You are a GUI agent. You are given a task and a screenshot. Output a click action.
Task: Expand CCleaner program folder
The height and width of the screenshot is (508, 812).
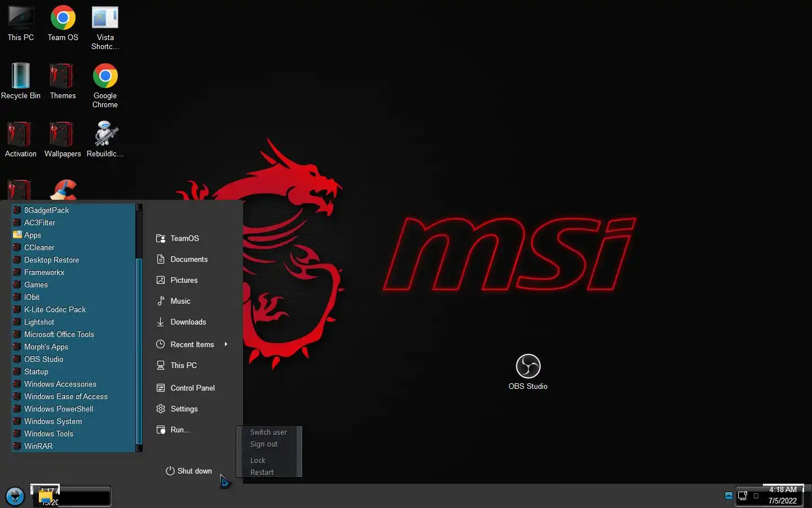pyautogui.click(x=74, y=247)
